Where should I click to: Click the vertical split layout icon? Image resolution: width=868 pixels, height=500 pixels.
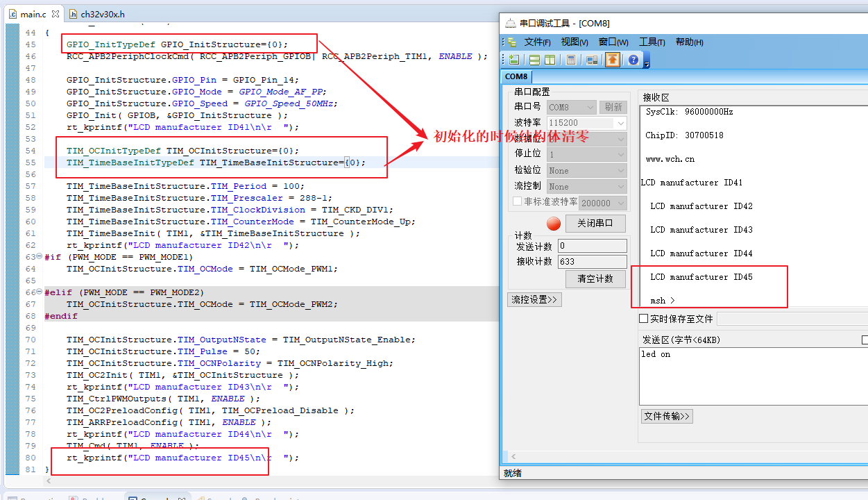point(550,60)
